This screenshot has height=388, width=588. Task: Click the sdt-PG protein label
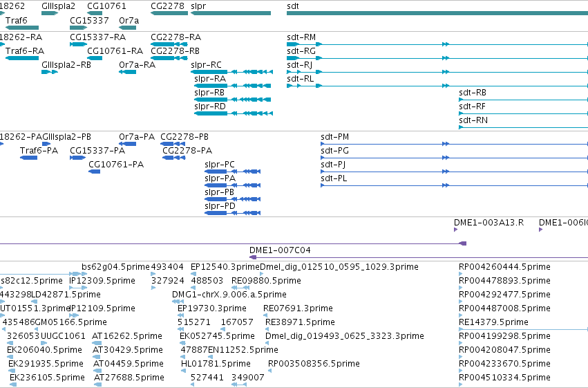point(335,151)
